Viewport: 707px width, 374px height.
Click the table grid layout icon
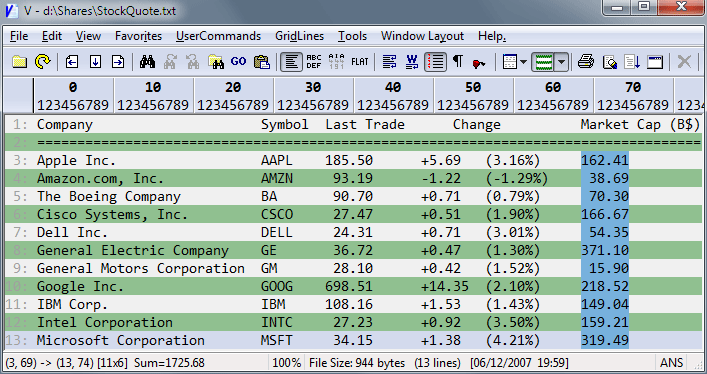pyautogui.click(x=510, y=62)
